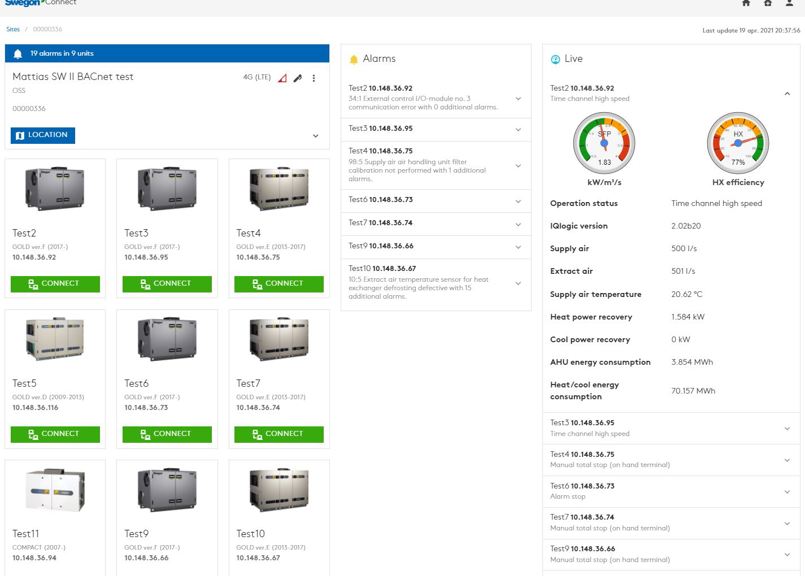Expand the Test6 Alarm stop live row

pyautogui.click(x=787, y=492)
